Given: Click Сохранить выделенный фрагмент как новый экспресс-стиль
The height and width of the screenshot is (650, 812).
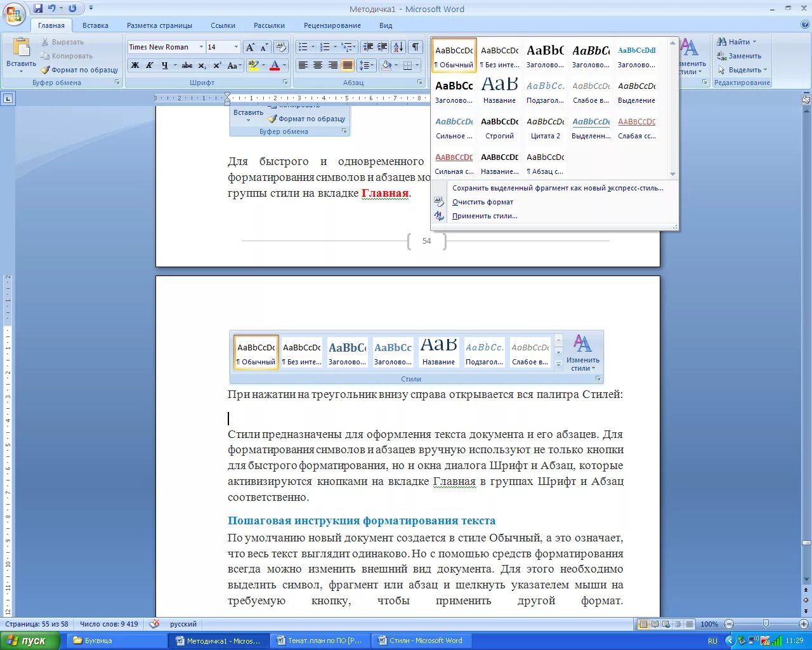Looking at the screenshot, I should pos(558,188).
